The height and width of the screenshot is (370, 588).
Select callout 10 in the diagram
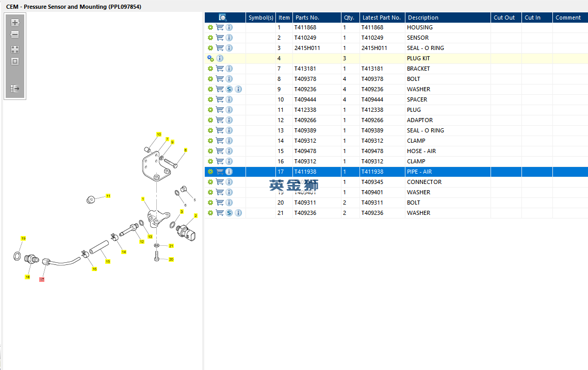[159, 134]
